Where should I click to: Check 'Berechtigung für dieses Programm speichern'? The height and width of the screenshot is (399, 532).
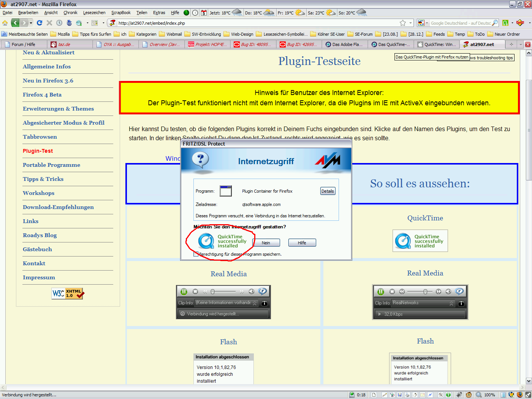click(x=196, y=254)
